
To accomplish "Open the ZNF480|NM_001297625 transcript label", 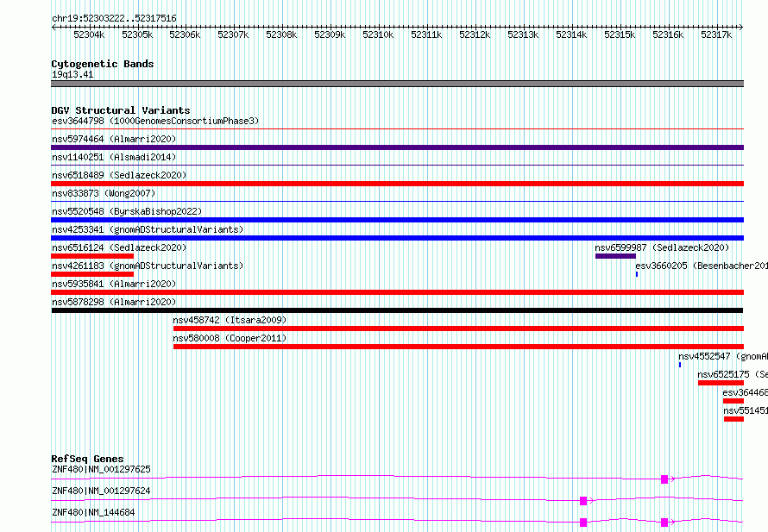I will tap(101, 469).
